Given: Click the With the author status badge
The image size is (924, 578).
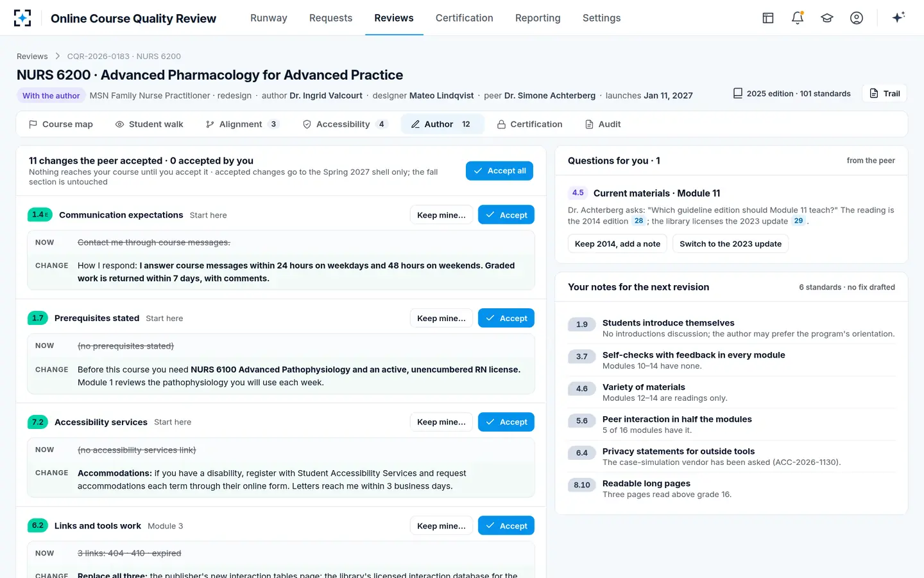Looking at the screenshot, I should [51, 96].
